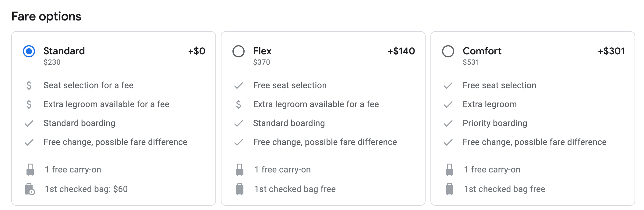Click the Flex extra legroom dollar icon
The height and width of the screenshot is (210, 644).
click(x=239, y=104)
